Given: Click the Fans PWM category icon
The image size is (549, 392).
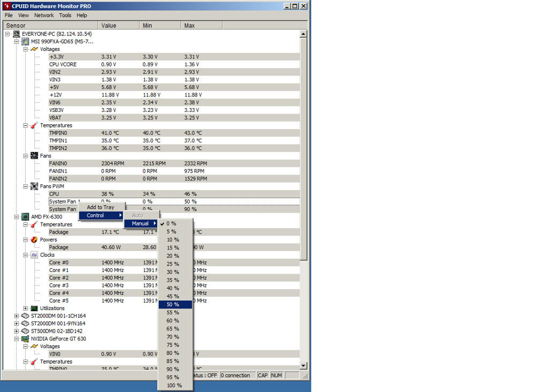Looking at the screenshot, I should pyautogui.click(x=34, y=186).
